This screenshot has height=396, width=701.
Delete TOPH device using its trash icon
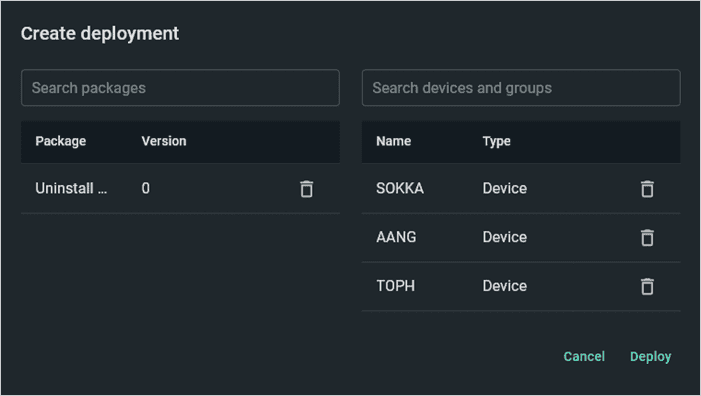[647, 286]
